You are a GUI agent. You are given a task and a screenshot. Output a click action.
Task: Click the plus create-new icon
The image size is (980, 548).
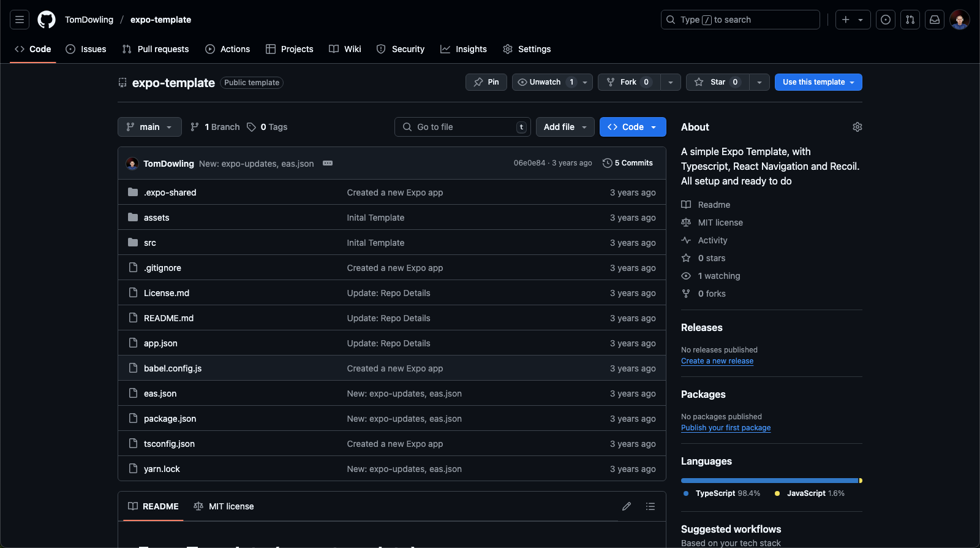(x=846, y=20)
